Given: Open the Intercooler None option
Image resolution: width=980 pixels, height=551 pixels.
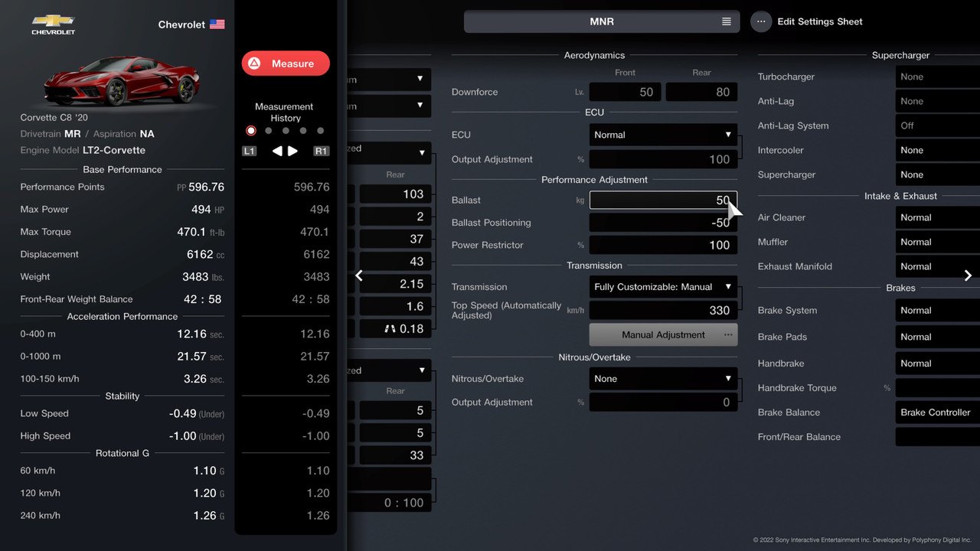Looking at the screenshot, I should pos(938,150).
